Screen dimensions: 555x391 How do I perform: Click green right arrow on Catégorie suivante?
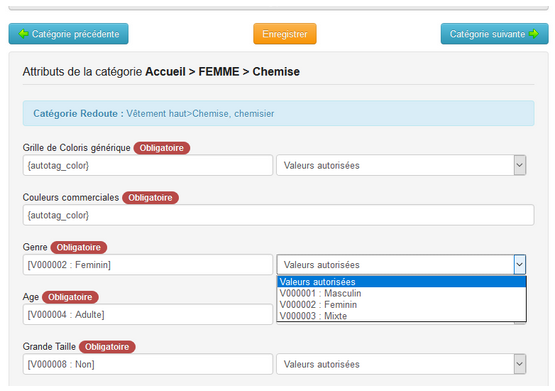click(533, 34)
